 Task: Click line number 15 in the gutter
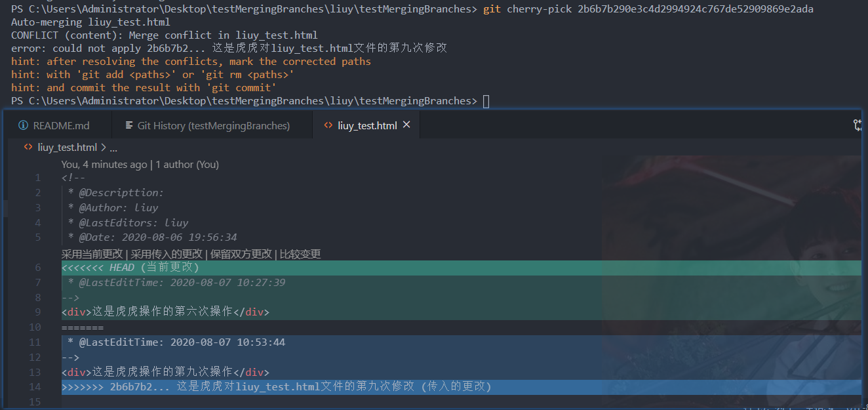click(35, 401)
